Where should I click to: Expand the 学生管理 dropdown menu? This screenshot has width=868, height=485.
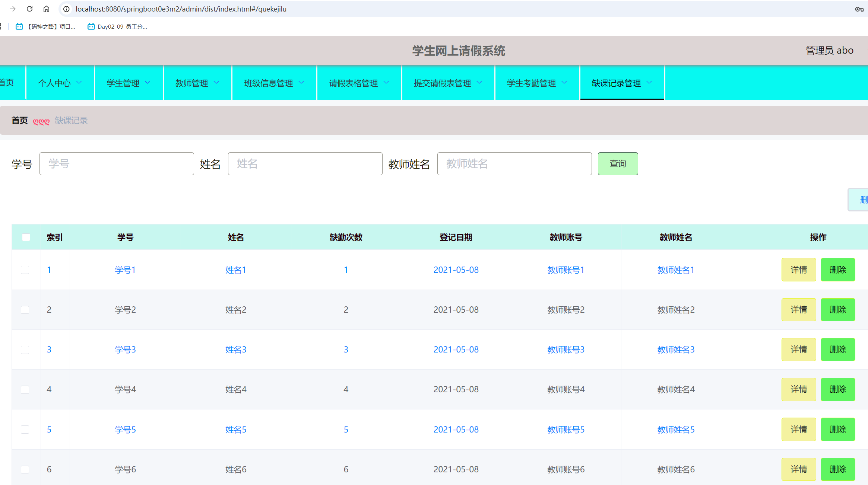(128, 83)
